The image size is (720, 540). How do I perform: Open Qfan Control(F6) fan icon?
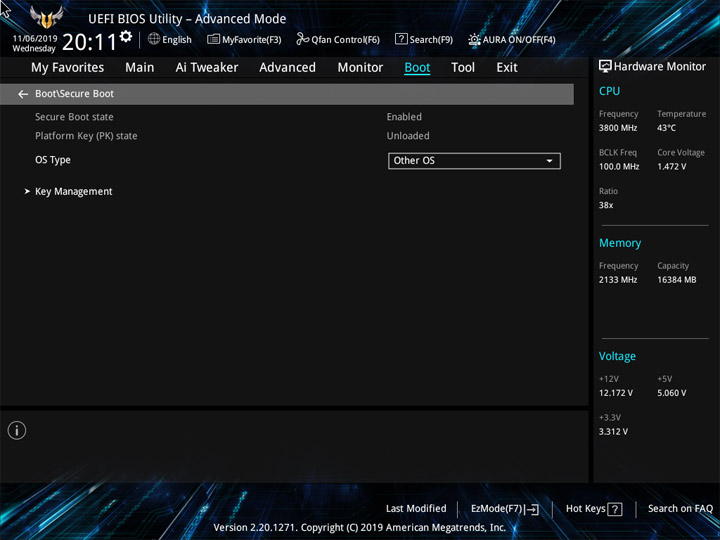point(302,39)
